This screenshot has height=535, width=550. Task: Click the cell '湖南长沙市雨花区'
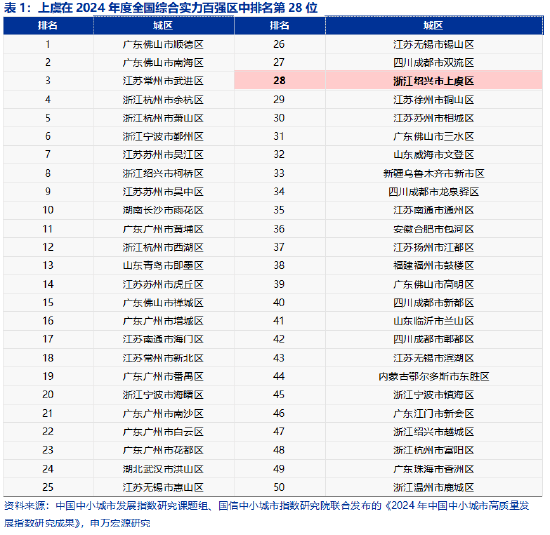point(163,210)
